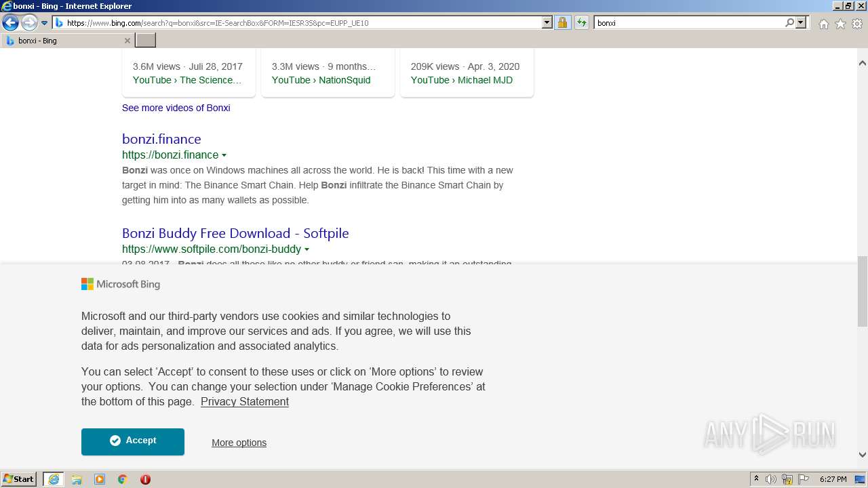Select Internet Explorer in the taskbar

pyautogui.click(x=53, y=479)
